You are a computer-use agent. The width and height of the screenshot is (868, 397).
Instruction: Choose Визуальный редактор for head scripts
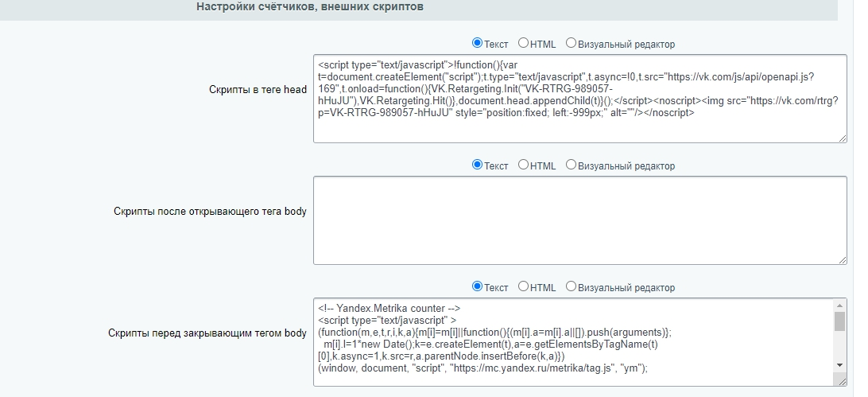coord(571,43)
